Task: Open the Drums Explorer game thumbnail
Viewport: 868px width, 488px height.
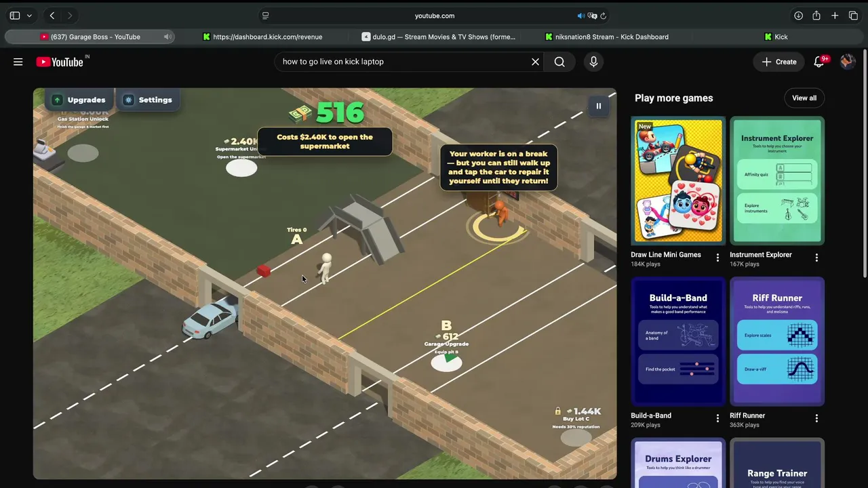Action: click(x=678, y=463)
